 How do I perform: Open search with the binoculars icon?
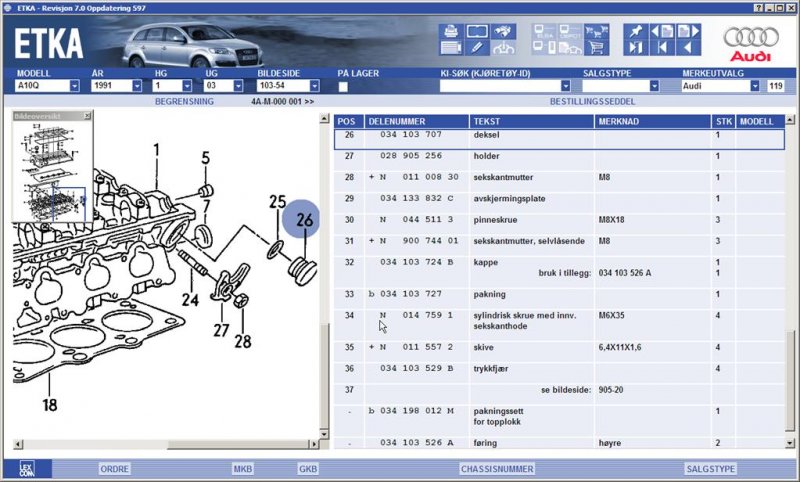point(504,32)
